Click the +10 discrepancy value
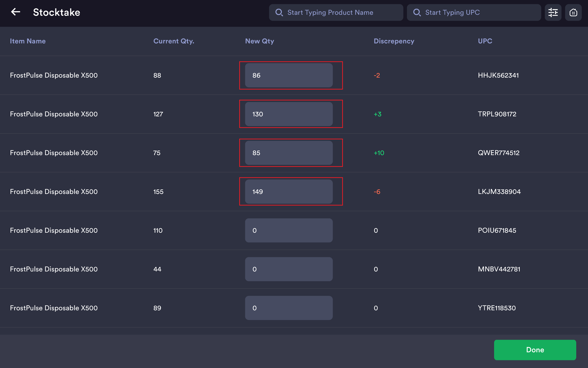The height and width of the screenshot is (368, 588). (379, 153)
